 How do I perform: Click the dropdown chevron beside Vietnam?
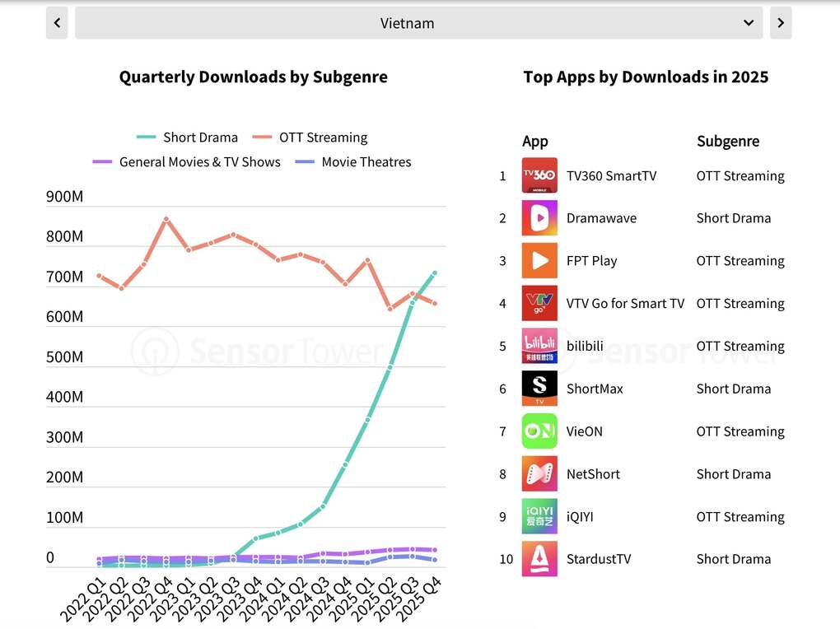tap(749, 23)
